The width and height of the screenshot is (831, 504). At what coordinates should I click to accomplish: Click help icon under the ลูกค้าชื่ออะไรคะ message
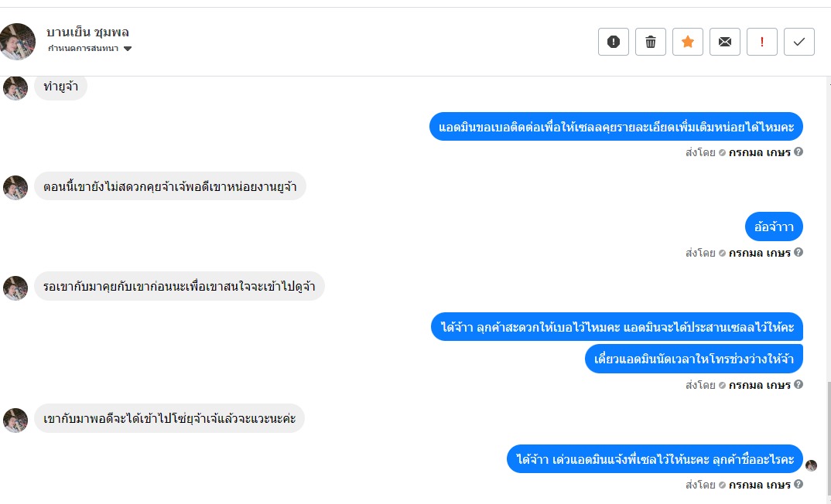(x=799, y=485)
